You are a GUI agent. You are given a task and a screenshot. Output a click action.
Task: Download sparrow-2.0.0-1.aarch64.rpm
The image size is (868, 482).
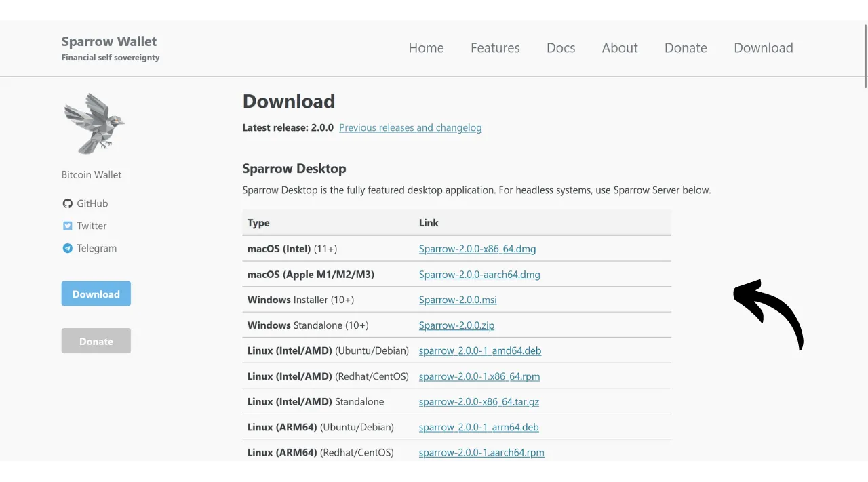tap(481, 452)
